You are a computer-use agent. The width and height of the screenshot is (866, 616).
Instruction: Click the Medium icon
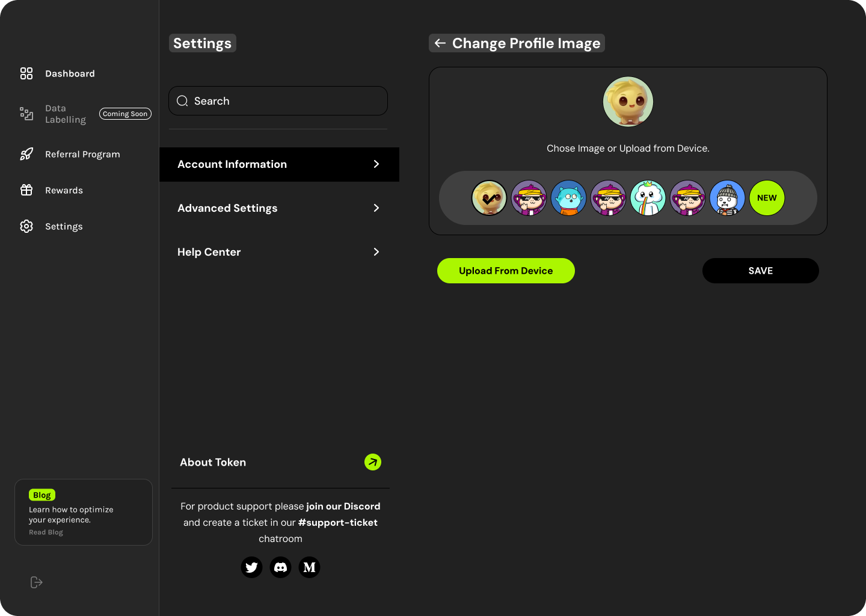tap(309, 567)
